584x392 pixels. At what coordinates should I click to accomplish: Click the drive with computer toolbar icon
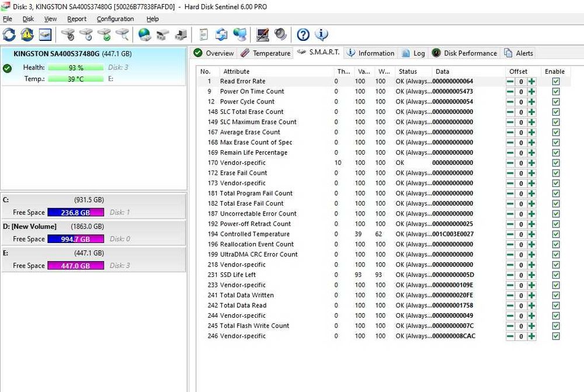(x=180, y=34)
